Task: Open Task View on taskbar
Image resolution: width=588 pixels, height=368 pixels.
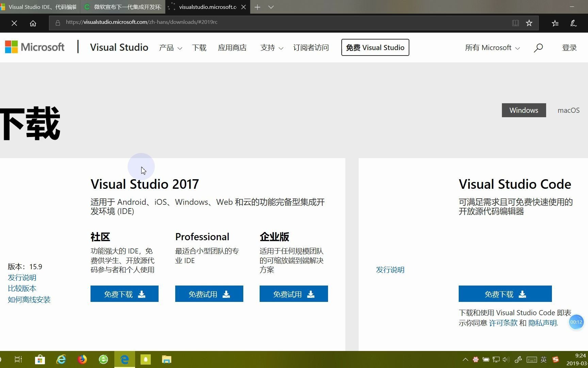Action: coord(18,359)
